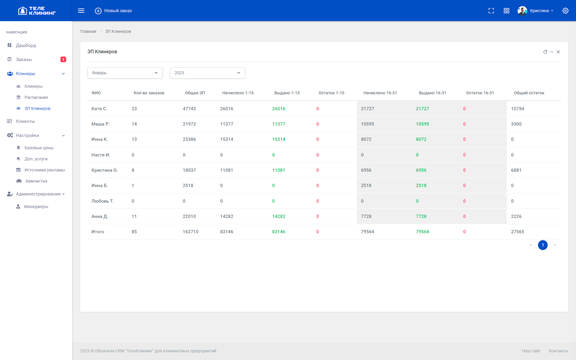Click the next page arrow
This screenshot has width=576, height=360.
[x=555, y=245]
